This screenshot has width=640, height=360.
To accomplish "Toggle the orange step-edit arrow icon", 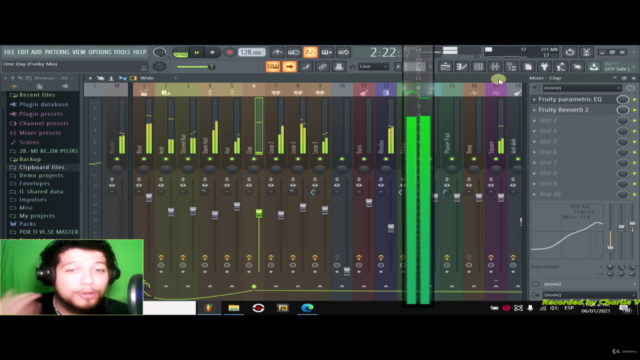I will tap(289, 67).
